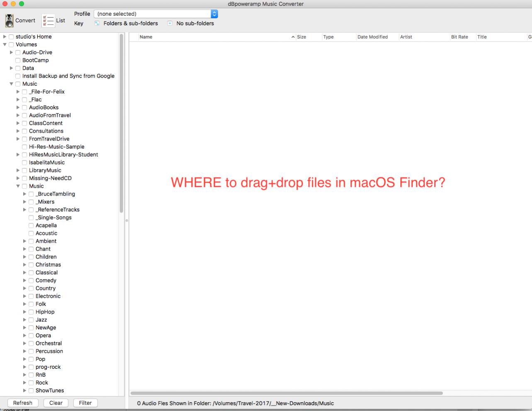Expand the Missing-NeedCD folder
532x411 pixels.
(x=18, y=179)
